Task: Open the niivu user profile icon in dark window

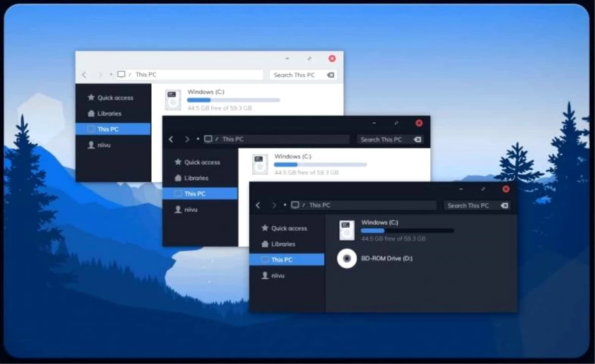Action: coord(265,275)
